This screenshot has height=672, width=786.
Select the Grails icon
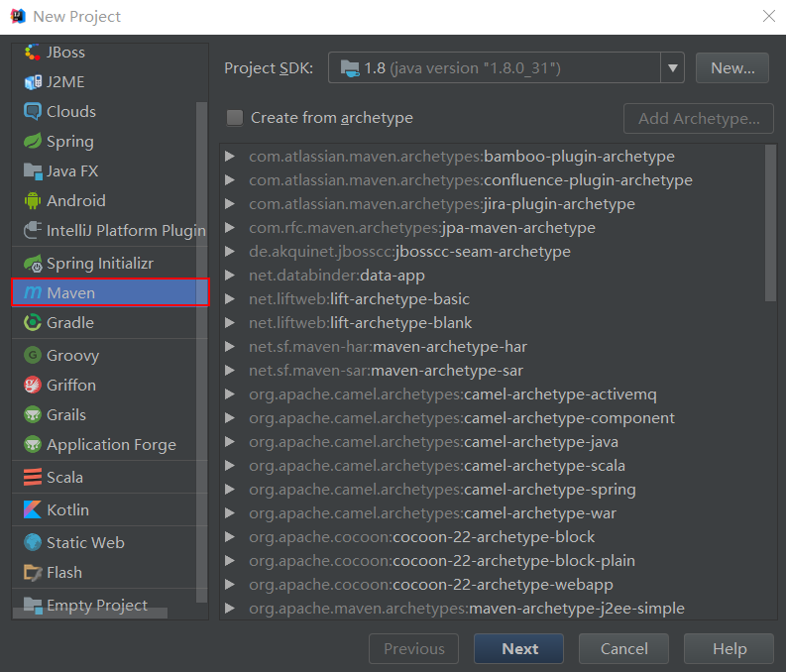point(33,415)
